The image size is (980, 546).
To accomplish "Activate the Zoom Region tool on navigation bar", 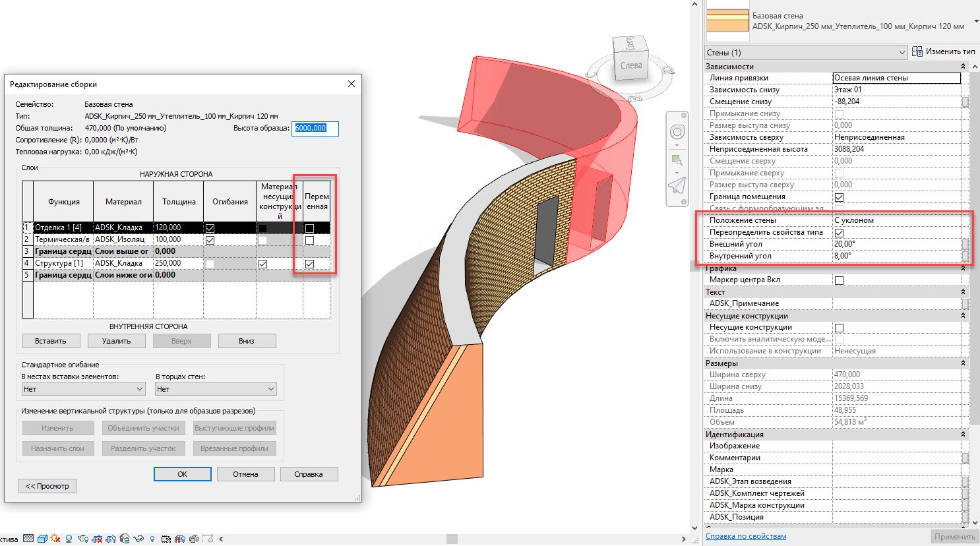I will (x=677, y=160).
